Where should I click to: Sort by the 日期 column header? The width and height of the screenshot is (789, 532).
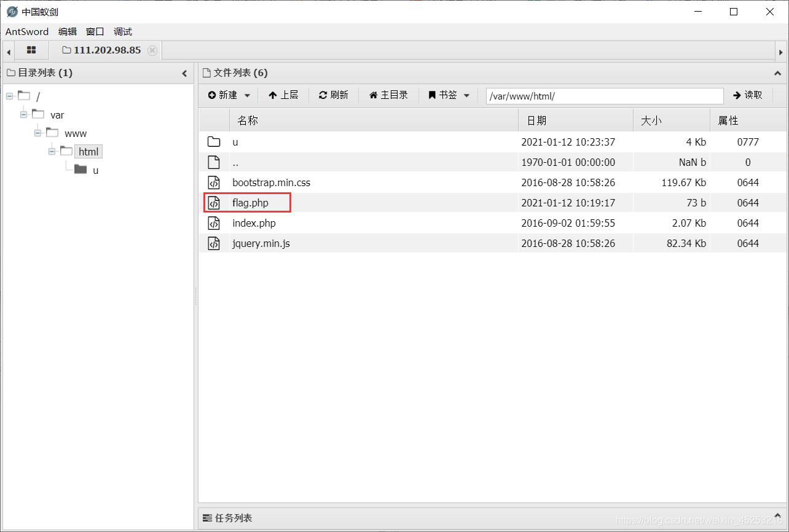point(576,121)
